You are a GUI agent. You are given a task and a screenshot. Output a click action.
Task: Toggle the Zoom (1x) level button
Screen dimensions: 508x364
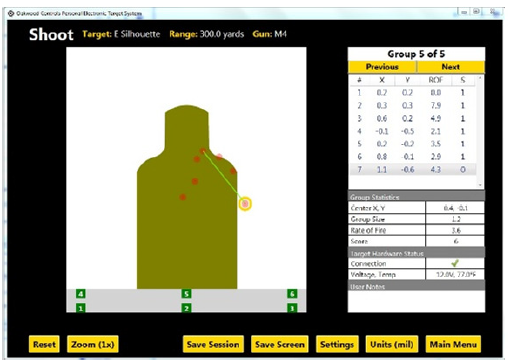(x=93, y=344)
